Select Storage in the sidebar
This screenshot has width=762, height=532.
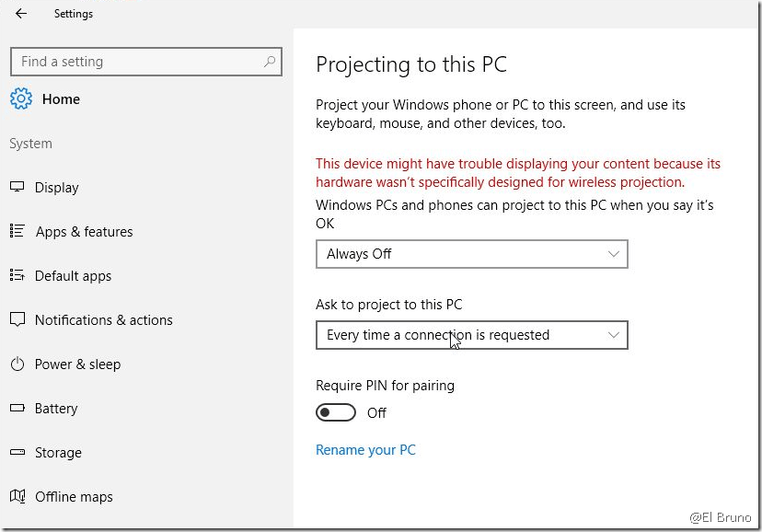click(x=58, y=453)
